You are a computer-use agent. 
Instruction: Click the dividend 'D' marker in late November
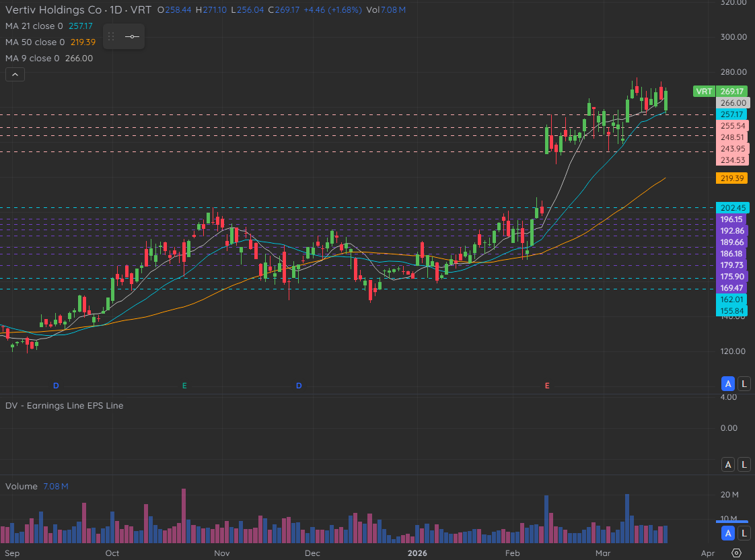(x=299, y=386)
